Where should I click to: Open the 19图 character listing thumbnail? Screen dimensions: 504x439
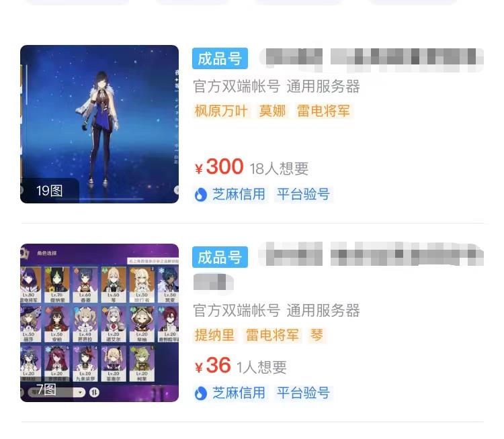99,124
